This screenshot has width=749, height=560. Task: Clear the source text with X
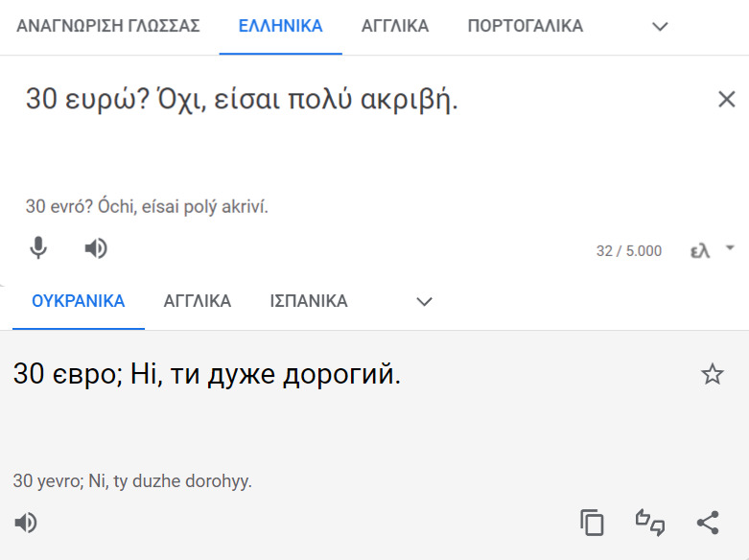tap(726, 99)
